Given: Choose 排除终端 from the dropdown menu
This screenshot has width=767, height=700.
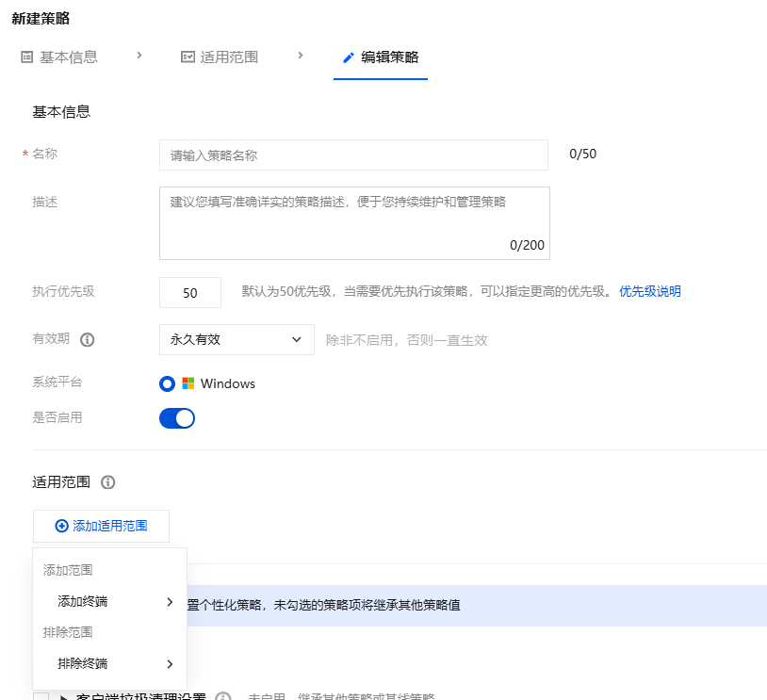Looking at the screenshot, I should click(110, 664).
